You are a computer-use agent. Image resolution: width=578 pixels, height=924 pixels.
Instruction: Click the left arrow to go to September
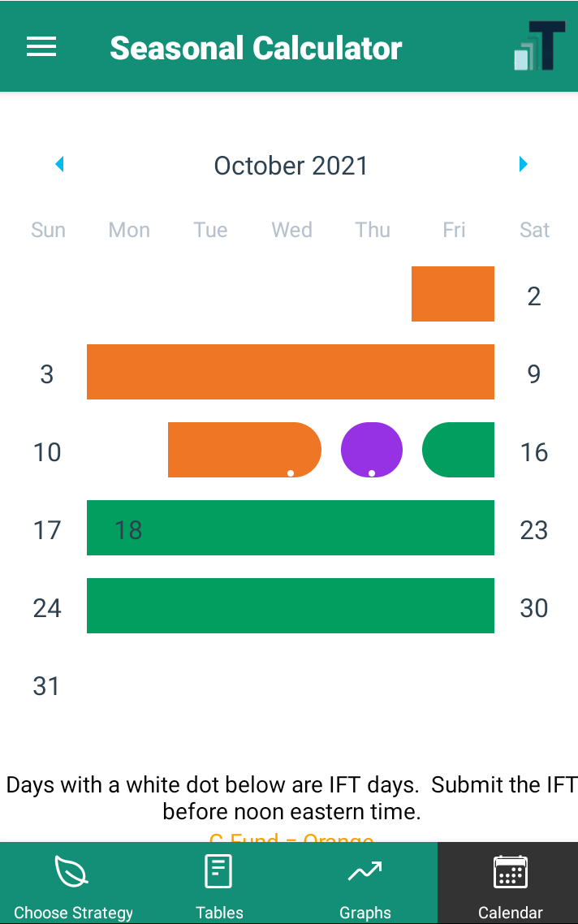[x=59, y=164]
